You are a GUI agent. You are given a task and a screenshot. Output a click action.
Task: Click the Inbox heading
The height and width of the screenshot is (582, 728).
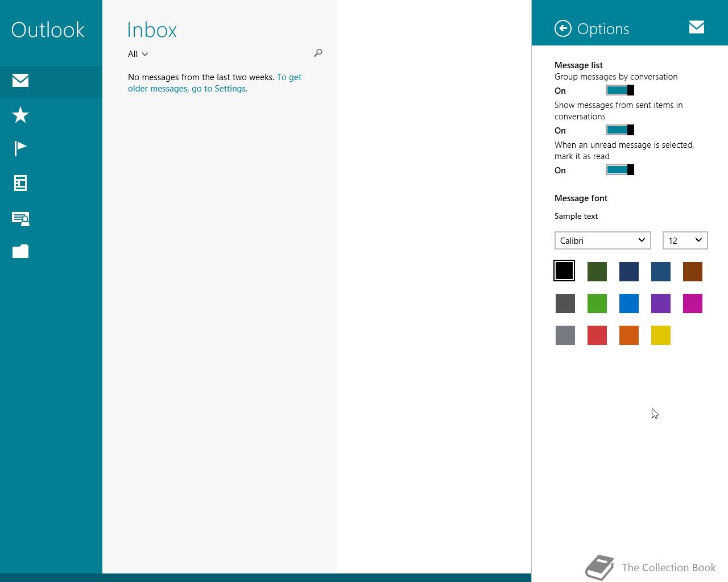click(152, 30)
